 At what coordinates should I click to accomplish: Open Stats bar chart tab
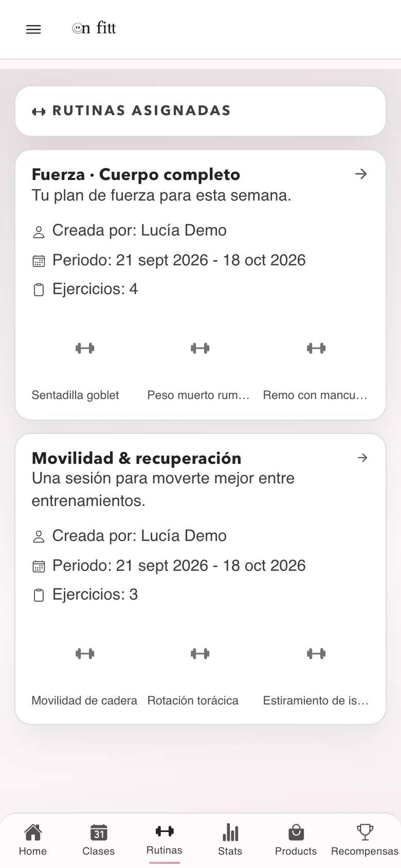(x=230, y=840)
